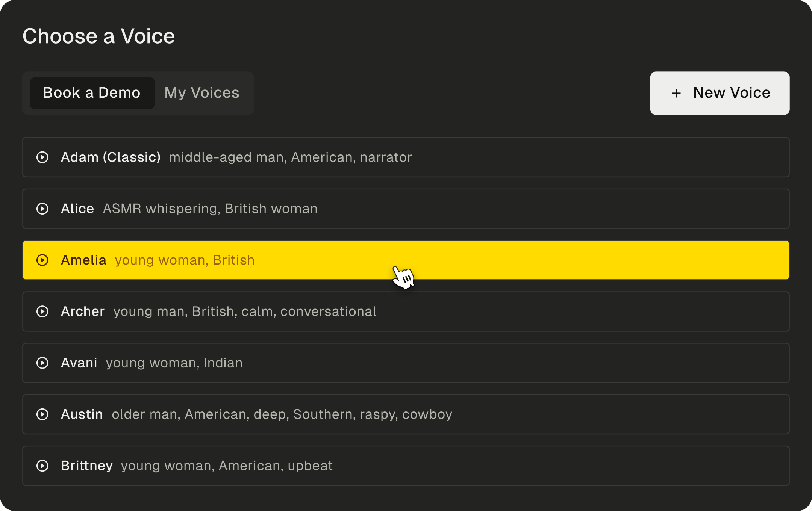Play the Brittney voice preview icon
The height and width of the screenshot is (511, 812).
point(42,466)
